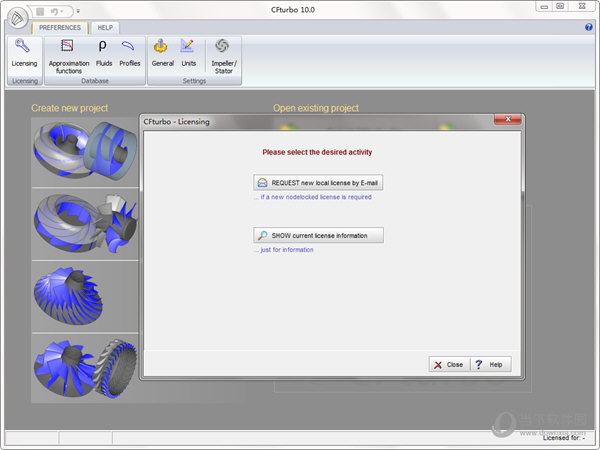Open the Profiles database
The width and height of the screenshot is (600, 450).
129,54
